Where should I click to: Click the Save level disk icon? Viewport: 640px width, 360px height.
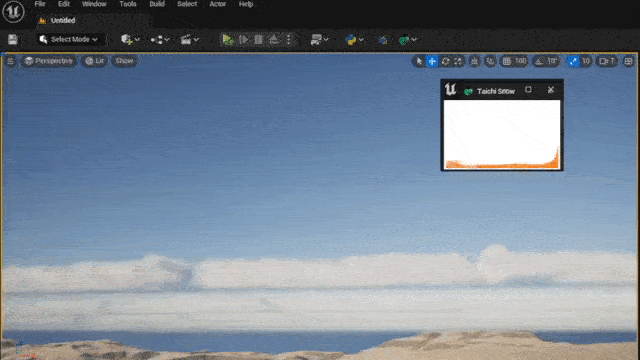[x=13, y=39]
